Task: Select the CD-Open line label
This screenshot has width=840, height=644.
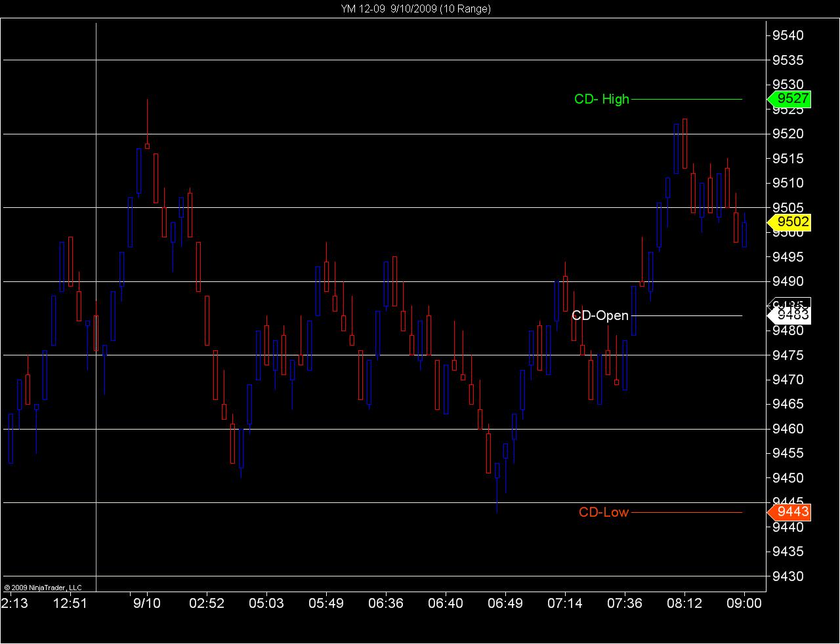Action: [600, 315]
